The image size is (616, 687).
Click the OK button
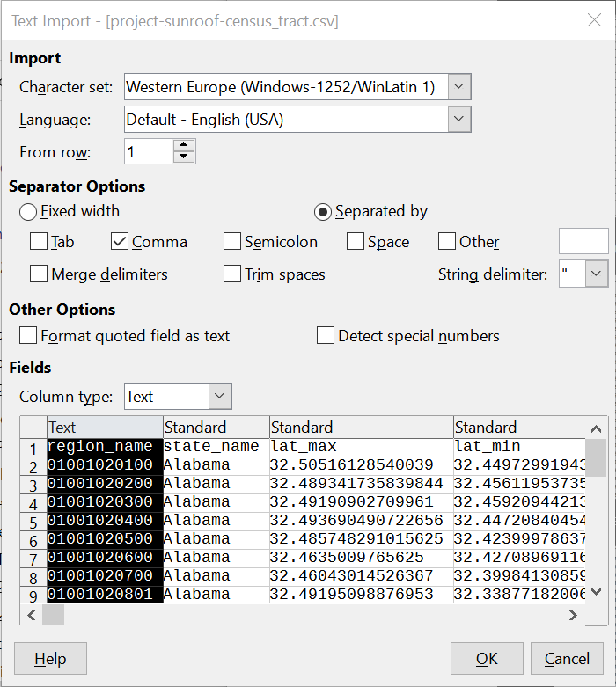[487, 659]
